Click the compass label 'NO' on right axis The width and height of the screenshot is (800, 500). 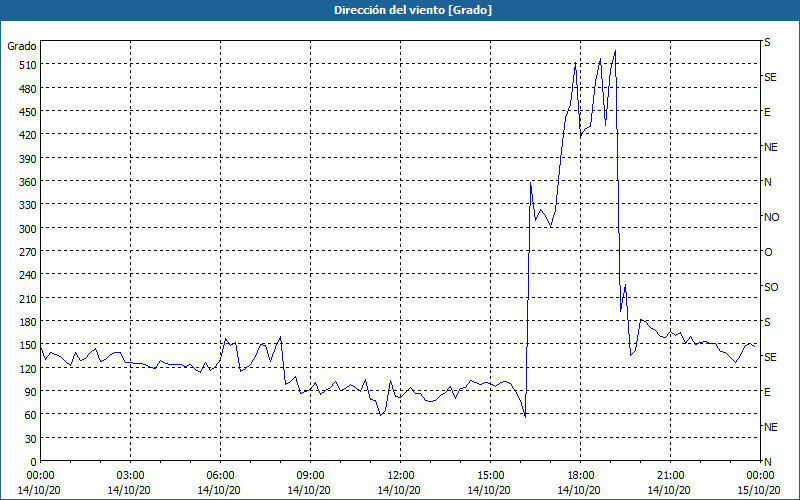[x=771, y=217]
